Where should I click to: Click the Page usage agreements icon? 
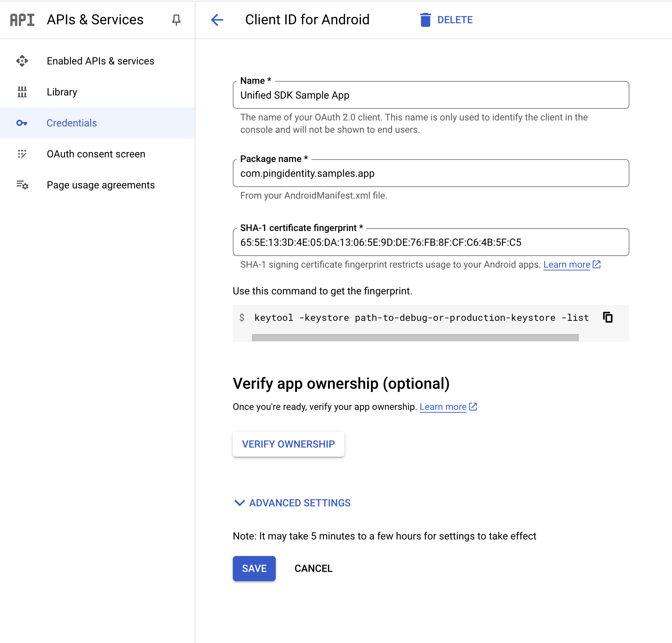(22, 185)
